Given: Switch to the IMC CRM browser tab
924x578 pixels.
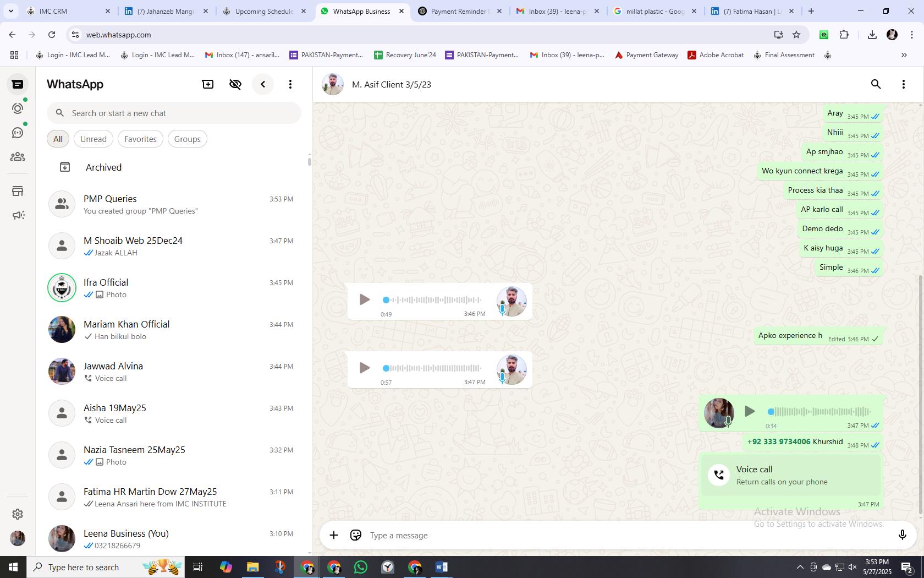Looking at the screenshot, I should (68, 11).
